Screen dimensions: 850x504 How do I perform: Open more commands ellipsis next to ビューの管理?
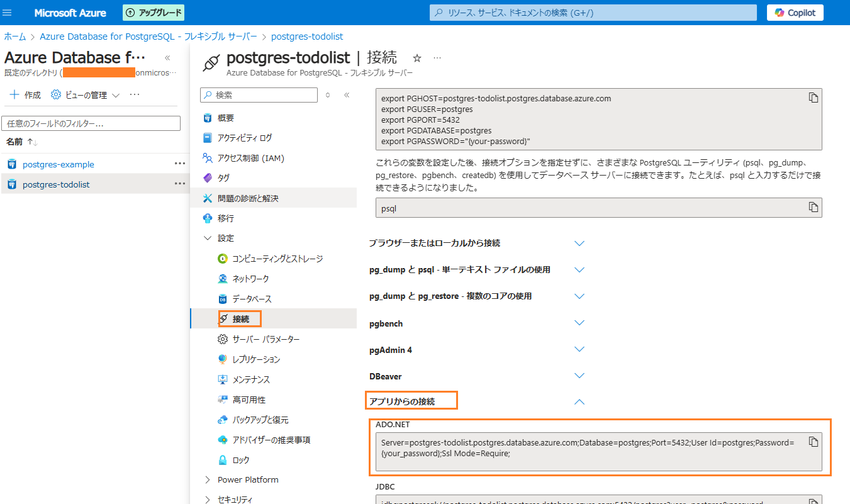[135, 95]
